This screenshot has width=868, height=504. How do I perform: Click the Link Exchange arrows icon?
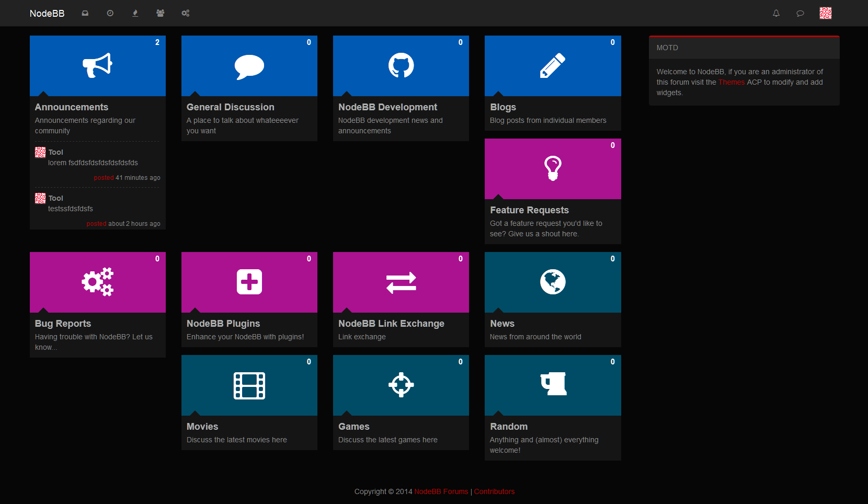401,282
